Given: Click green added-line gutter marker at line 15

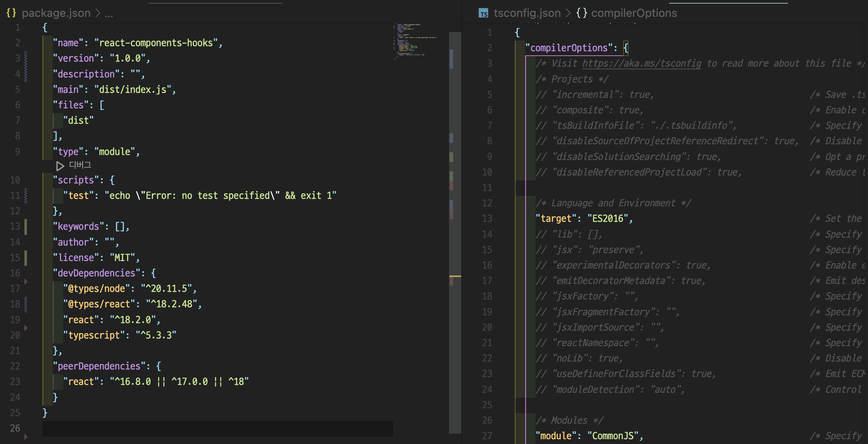Looking at the screenshot, I should [26, 258].
